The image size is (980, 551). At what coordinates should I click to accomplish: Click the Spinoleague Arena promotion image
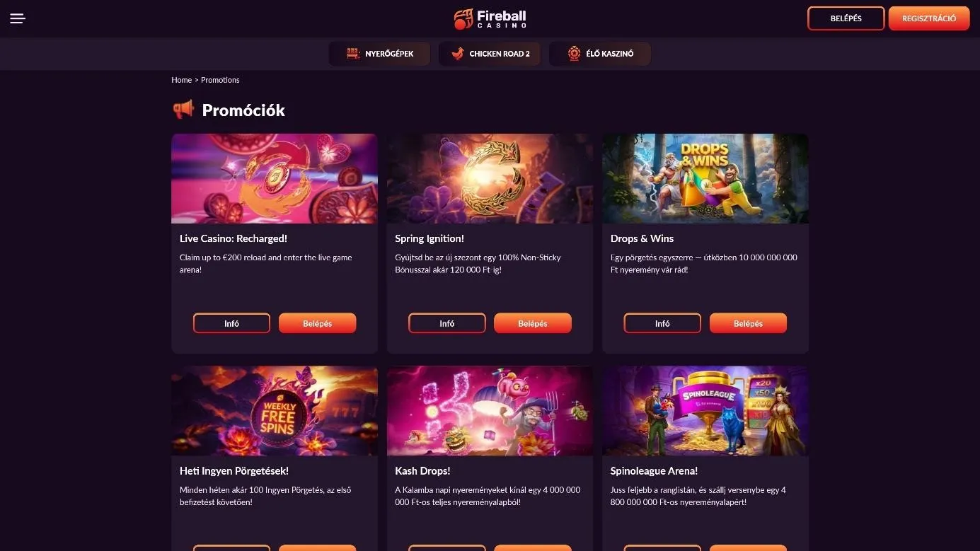[705, 410]
